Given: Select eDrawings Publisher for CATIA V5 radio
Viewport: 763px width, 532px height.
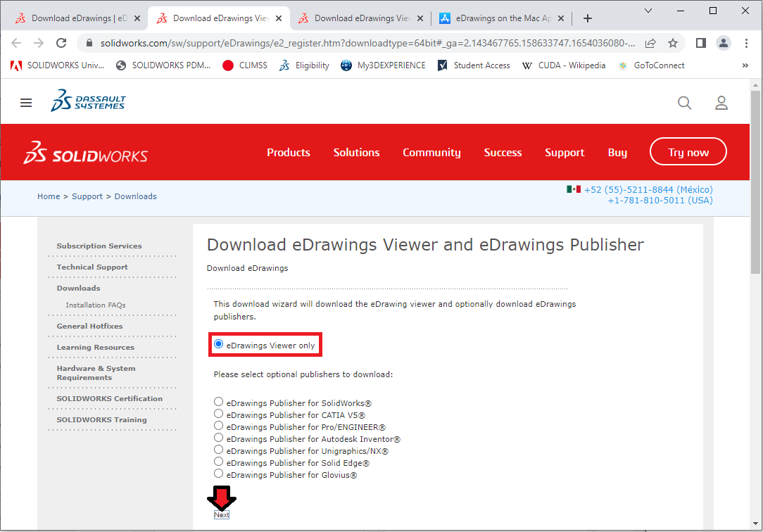Looking at the screenshot, I should pos(218,414).
